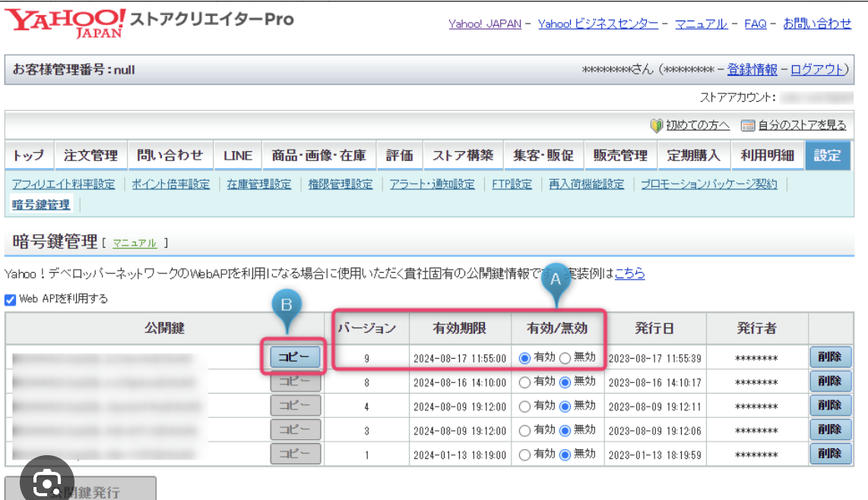Delete the version 8 key with 削除
This screenshot has height=500, width=868.
click(830, 381)
